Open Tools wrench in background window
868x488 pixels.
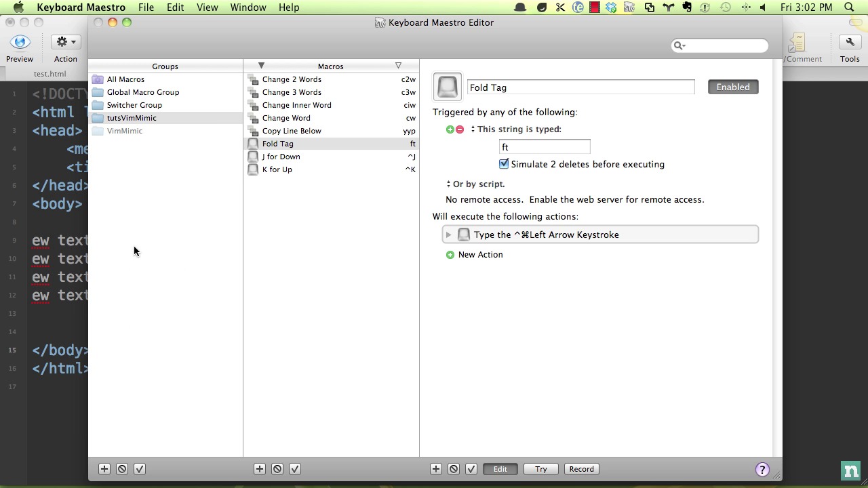(850, 42)
